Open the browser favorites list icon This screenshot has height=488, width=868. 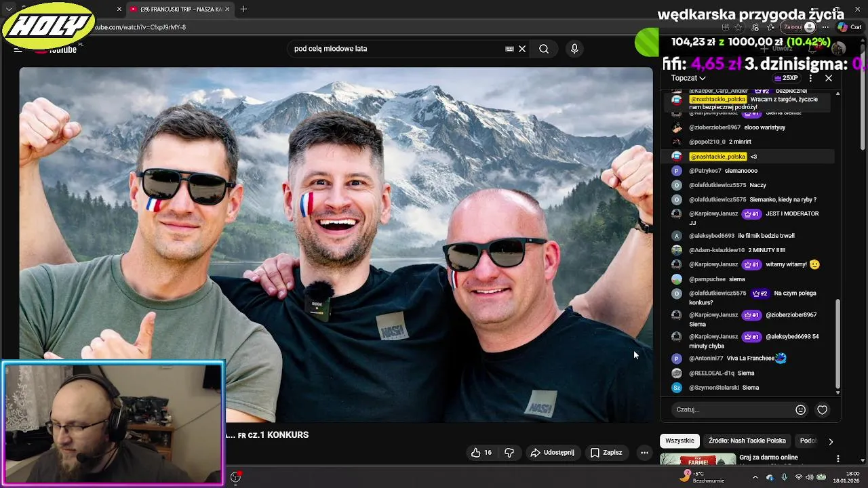(771, 27)
